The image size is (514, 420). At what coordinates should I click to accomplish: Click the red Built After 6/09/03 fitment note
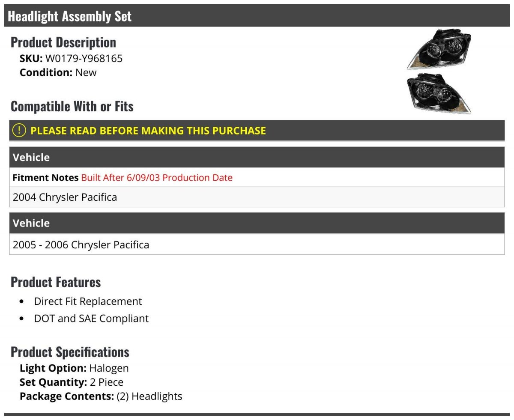(x=157, y=177)
